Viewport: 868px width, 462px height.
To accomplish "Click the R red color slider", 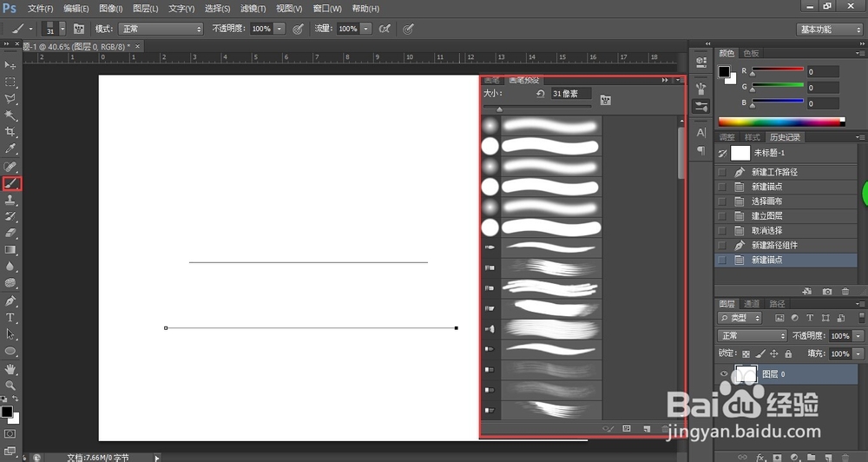I will [777, 69].
